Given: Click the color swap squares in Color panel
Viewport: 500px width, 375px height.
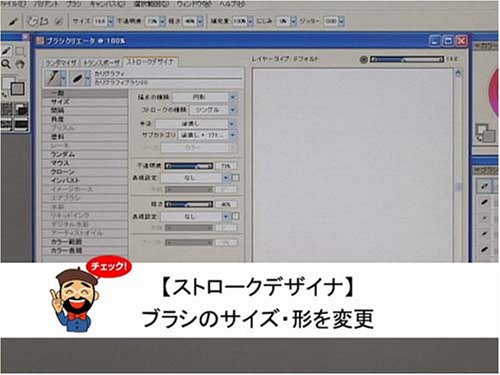Looking at the screenshot, I should (485, 133).
